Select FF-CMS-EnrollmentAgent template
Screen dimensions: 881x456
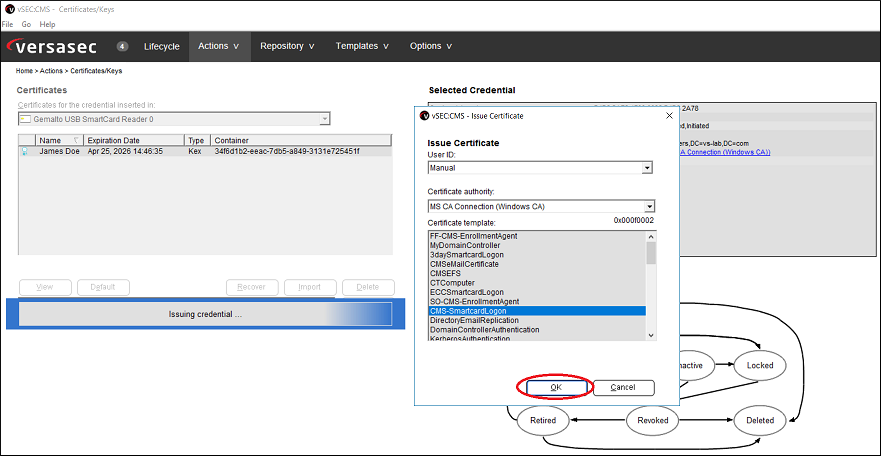click(x=537, y=236)
